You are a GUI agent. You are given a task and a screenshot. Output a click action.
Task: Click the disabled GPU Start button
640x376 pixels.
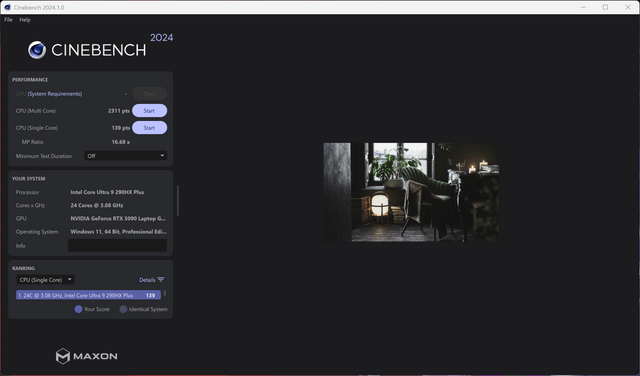tap(149, 93)
